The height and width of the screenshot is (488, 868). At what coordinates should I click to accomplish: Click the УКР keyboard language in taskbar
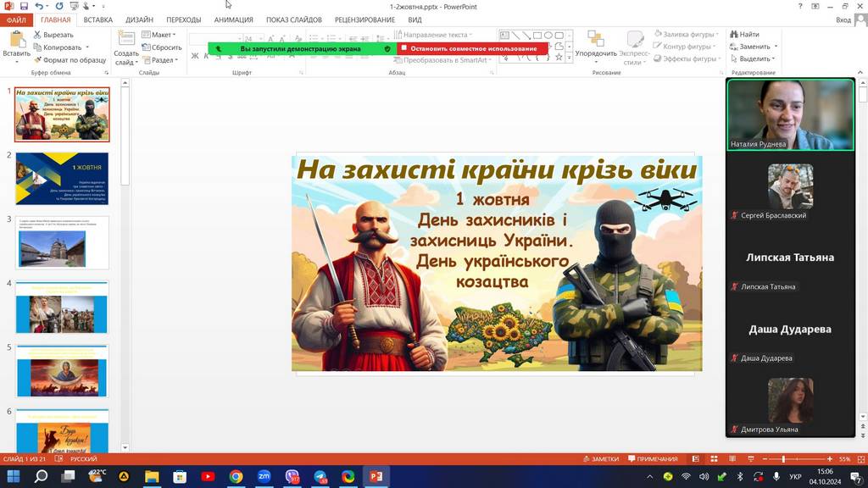coord(795,476)
